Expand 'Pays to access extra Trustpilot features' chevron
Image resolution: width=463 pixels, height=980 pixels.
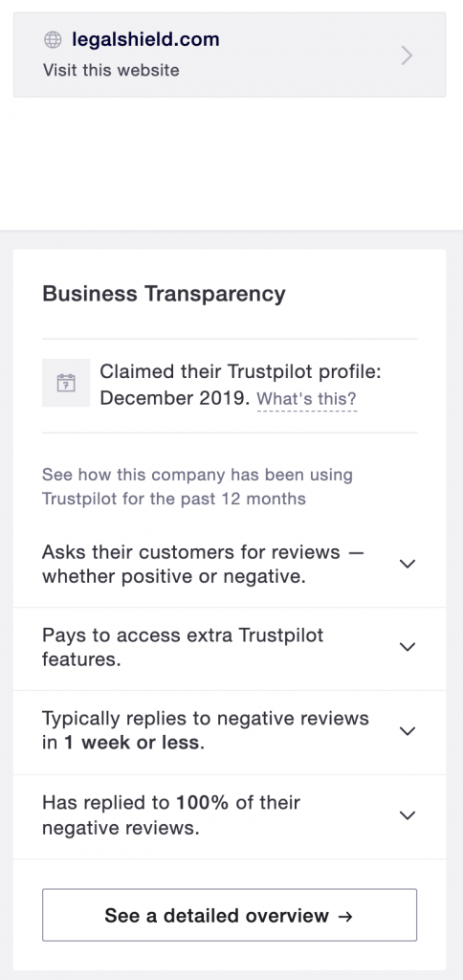(x=408, y=647)
